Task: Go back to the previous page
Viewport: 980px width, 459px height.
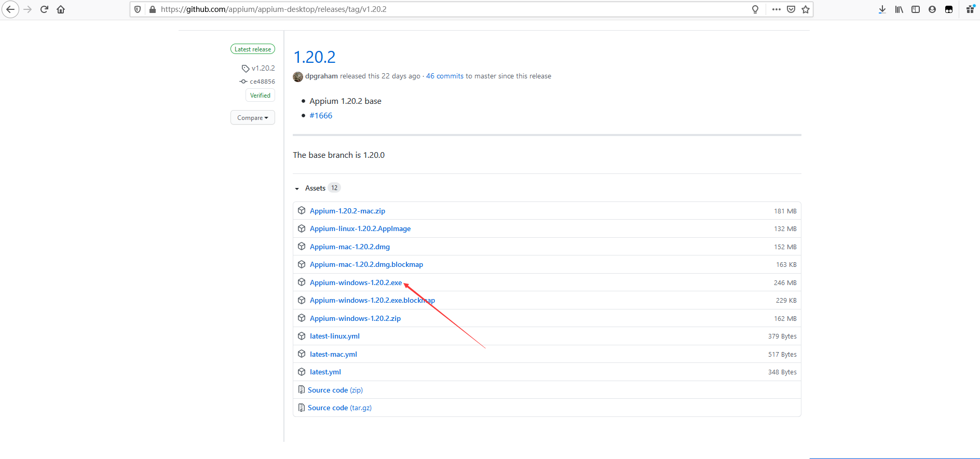Action: pyautogui.click(x=10, y=9)
